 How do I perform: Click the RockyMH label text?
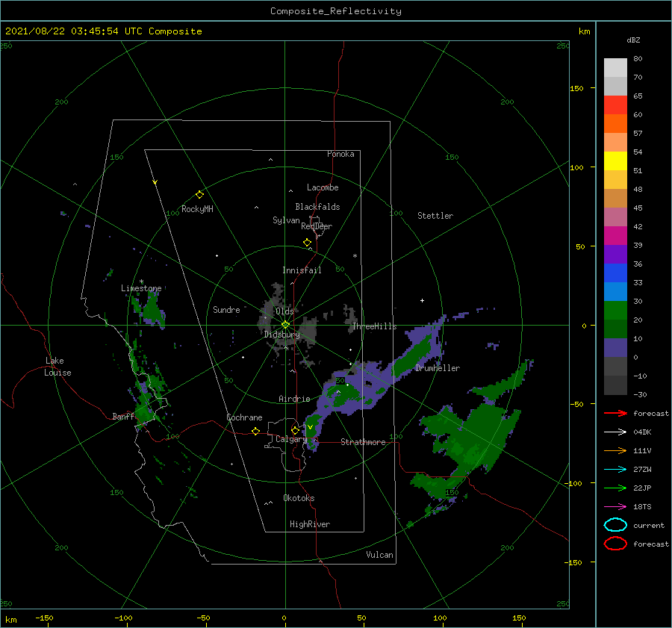tap(197, 209)
